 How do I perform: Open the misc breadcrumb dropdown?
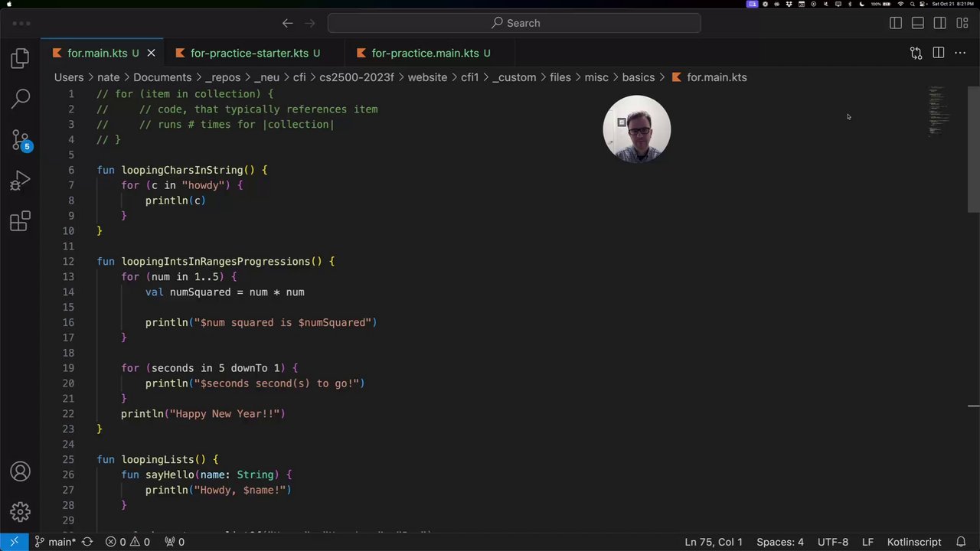pyautogui.click(x=596, y=77)
